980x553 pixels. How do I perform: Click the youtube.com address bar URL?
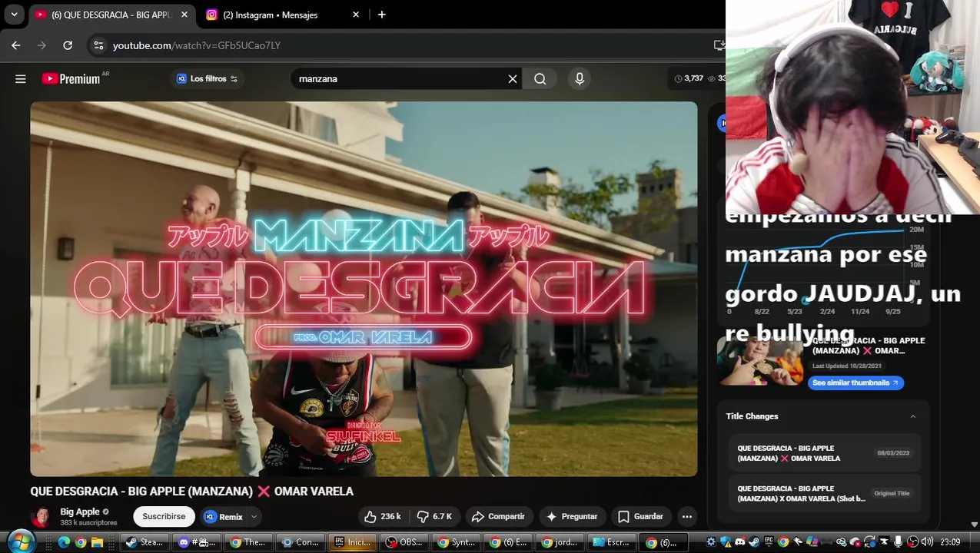click(197, 45)
